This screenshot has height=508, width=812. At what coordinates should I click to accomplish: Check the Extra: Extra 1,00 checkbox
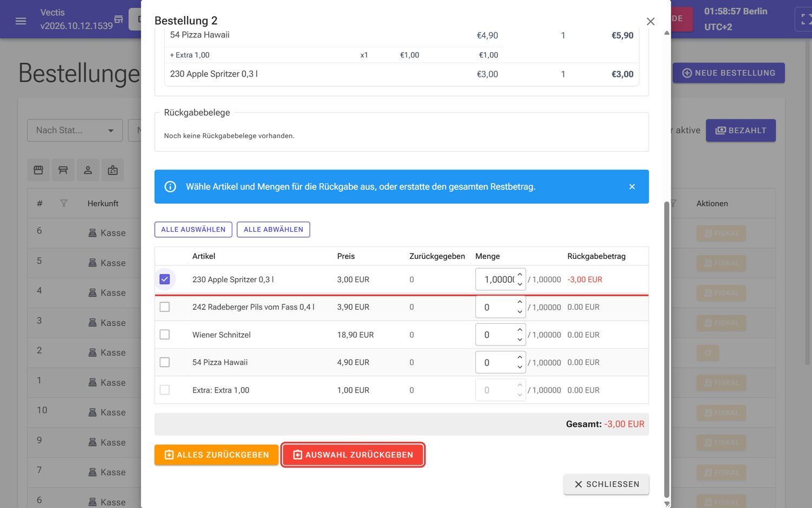[x=165, y=390]
